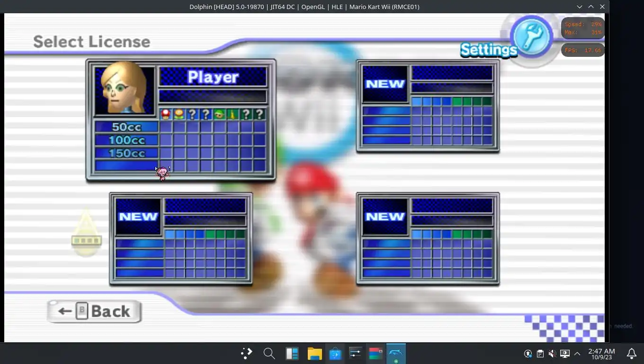Open the taskbar search magnifier
The width and height of the screenshot is (644, 364).
(x=269, y=354)
